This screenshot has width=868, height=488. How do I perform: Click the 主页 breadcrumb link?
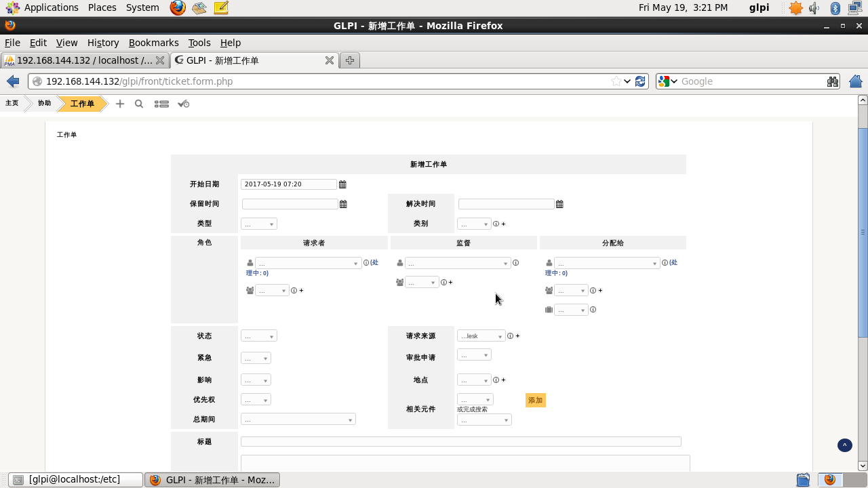point(12,104)
